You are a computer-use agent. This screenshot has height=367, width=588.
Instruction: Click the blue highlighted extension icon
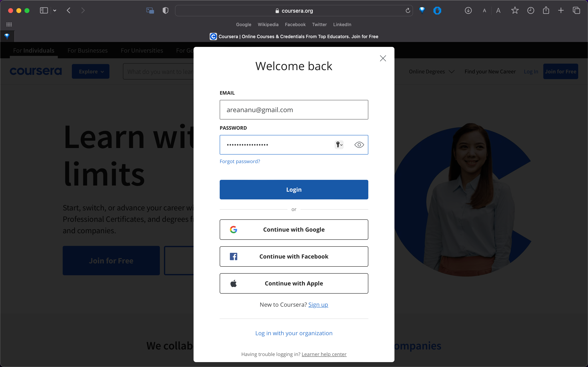437,11
